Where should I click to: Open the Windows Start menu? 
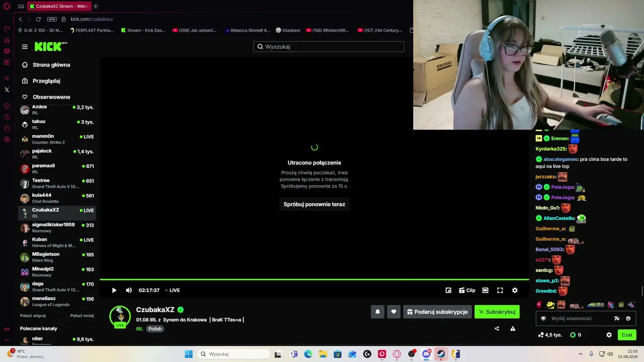tap(189, 354)
